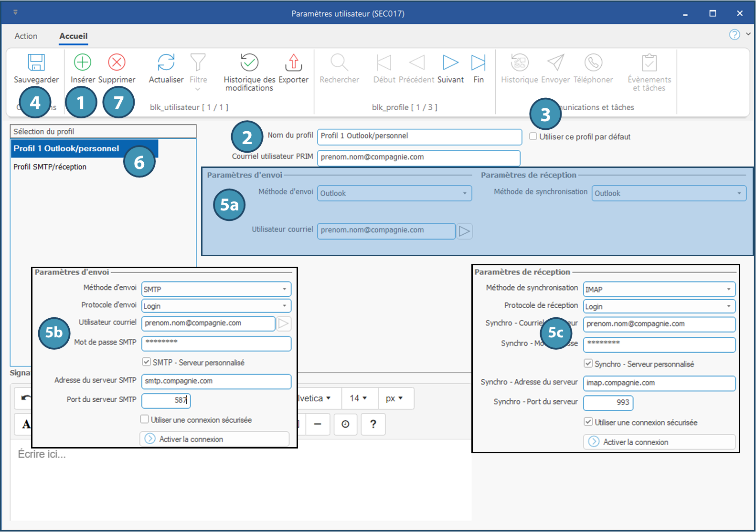
Task: Go to next profile with Suivant
Action: [x=450, y=63]
